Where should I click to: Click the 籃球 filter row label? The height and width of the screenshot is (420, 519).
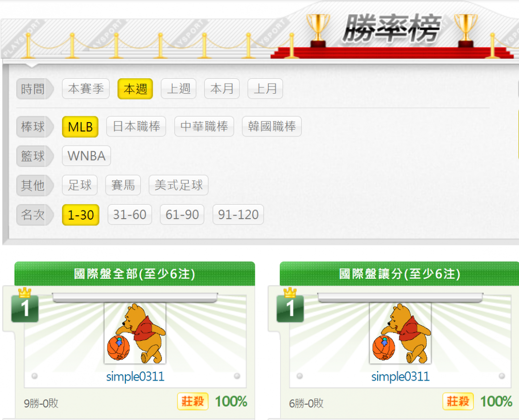(x=35, y=156)
